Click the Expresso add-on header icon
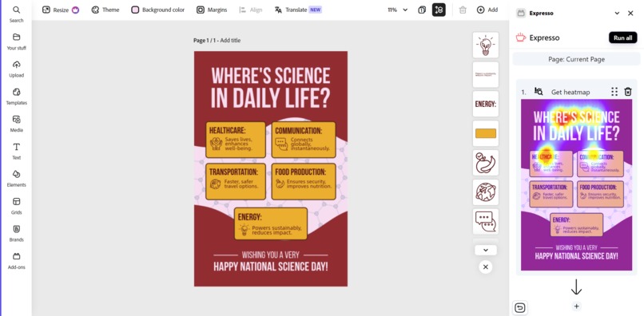Screen dimensions: 644x316 521,13
